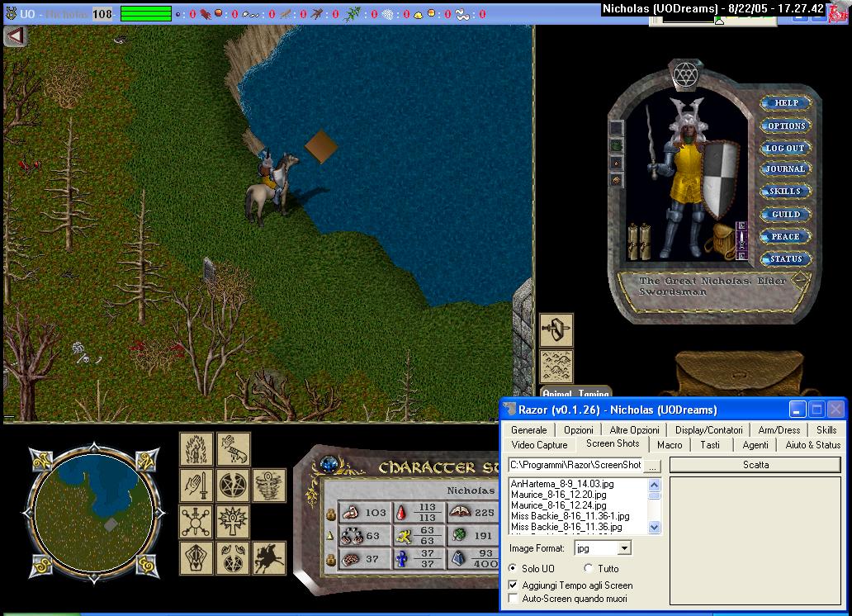This screenshot has width=852, height=616.
Task: Use the Enemy of One dagger-and-rays icon
Action: coord(196,522)
